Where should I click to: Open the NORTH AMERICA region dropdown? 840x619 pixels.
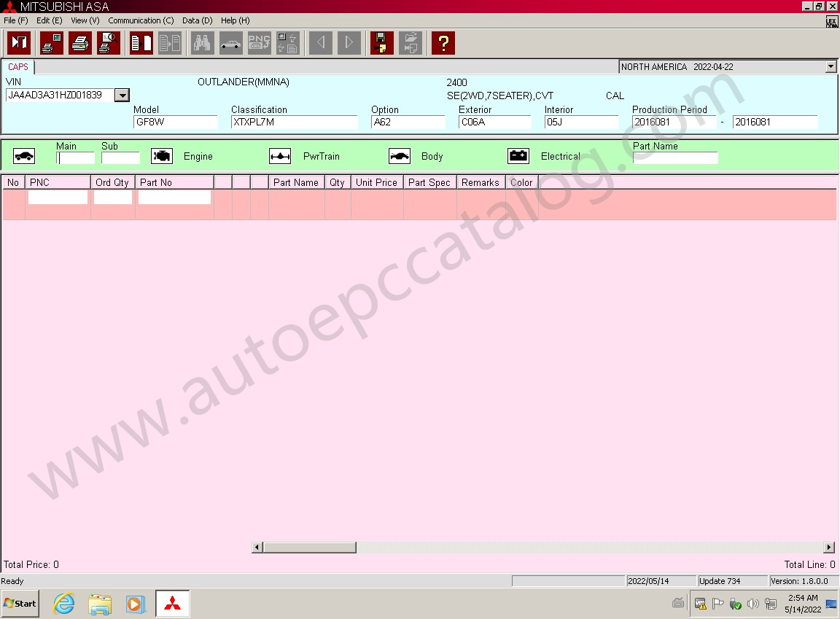click(x=831, y=67)
